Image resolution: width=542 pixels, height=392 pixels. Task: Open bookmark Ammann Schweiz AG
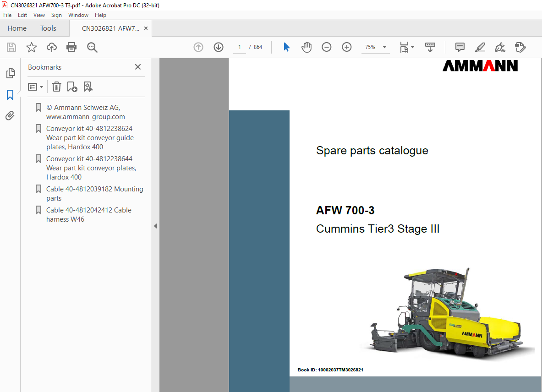point(86,112)
